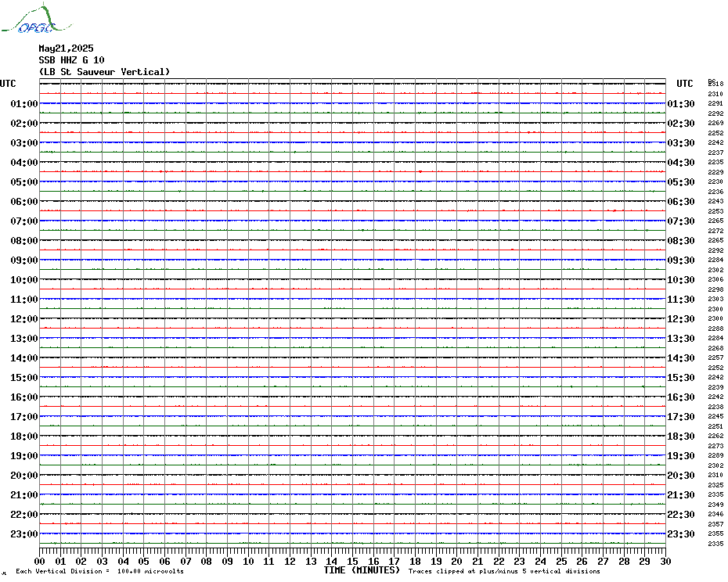Click the 09:30 half-hour label
The image size is (728, 582).
pyautogui.click(x=681, y=260)
